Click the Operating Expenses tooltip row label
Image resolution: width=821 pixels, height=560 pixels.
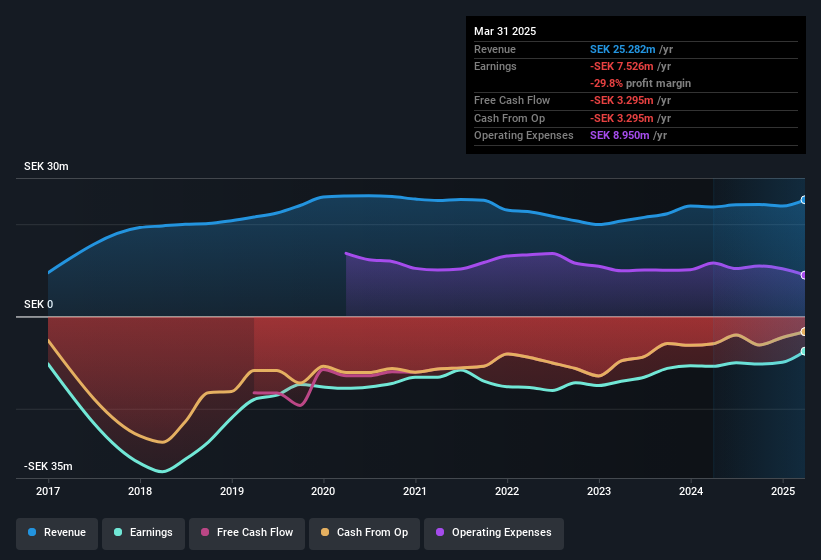[x=524, y=136]
